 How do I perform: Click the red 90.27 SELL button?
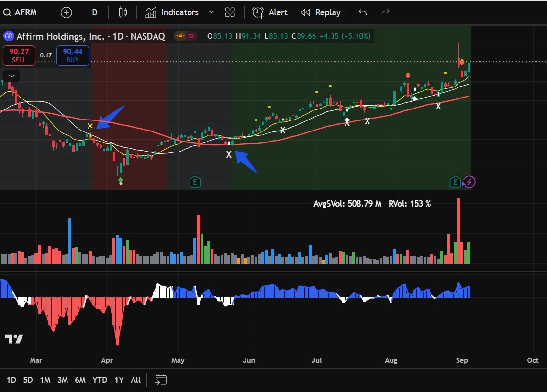coord(19,55)
